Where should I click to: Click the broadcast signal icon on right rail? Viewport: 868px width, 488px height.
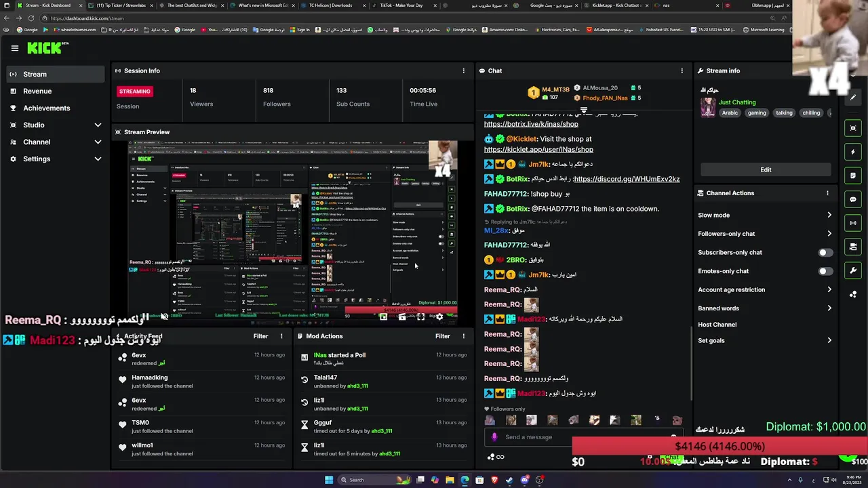(853, 223)
